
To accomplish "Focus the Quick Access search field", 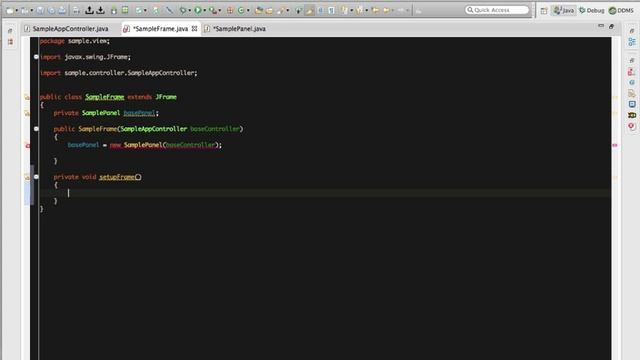I will pos(497,10).
